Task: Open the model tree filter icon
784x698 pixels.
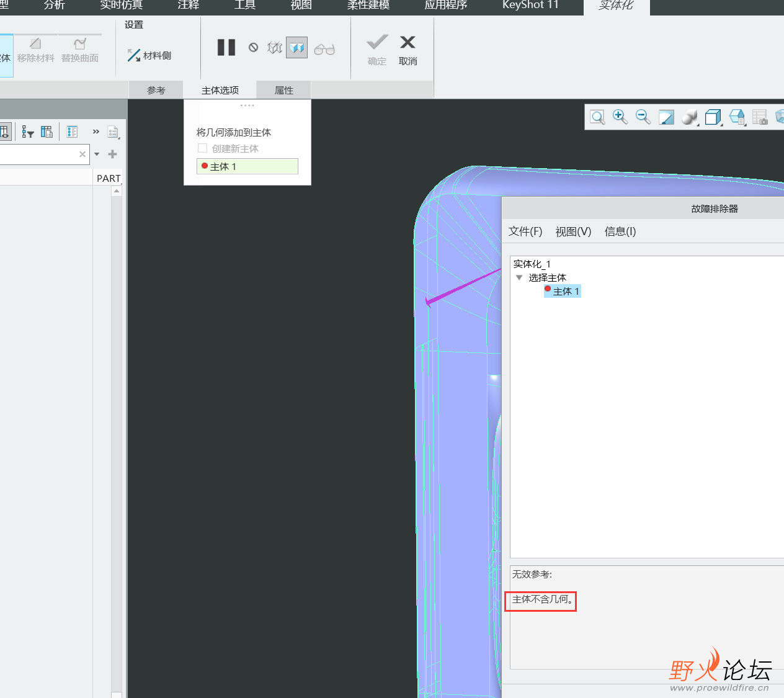Action: coord(27,132)
